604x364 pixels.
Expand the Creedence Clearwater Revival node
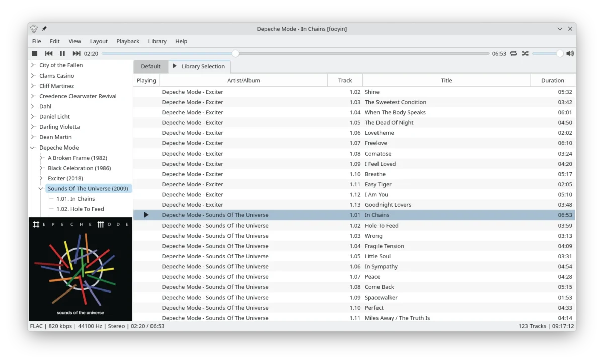[33, 96]
